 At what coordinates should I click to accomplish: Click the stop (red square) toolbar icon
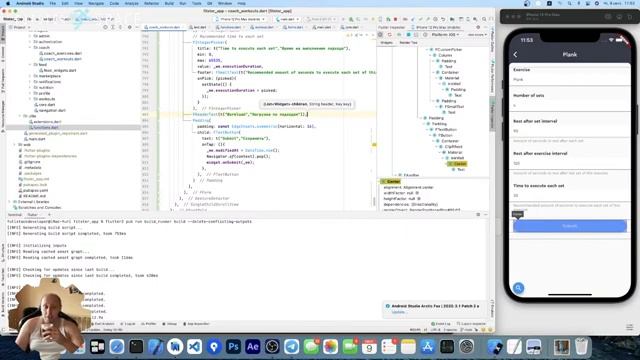395,19
